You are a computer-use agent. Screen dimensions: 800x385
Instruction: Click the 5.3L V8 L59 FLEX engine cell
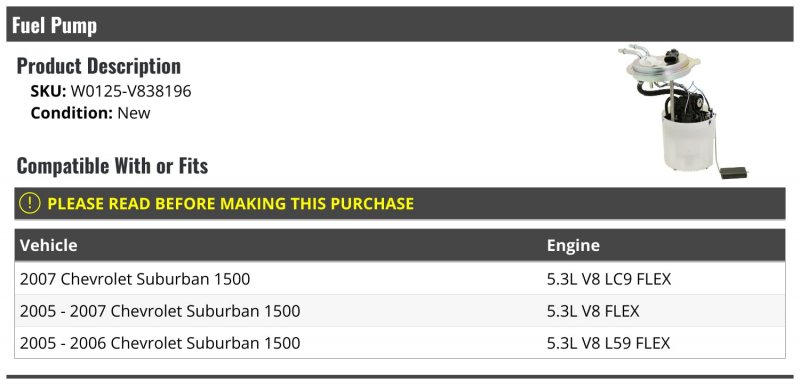tap(608, 343)
